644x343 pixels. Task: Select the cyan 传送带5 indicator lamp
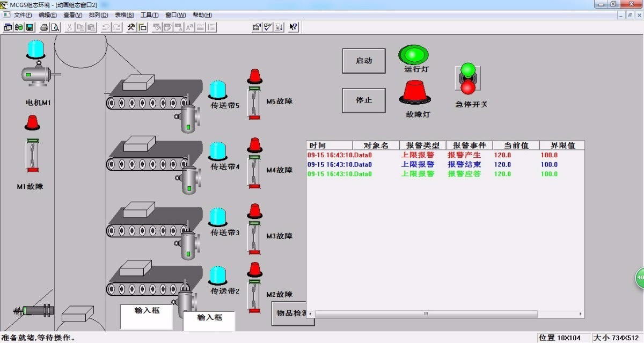pos(217,90)
